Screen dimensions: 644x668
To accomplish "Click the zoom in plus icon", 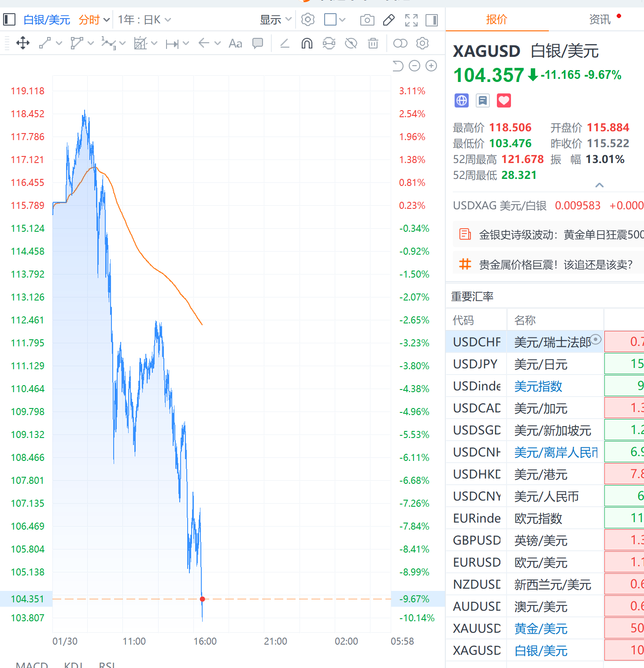I will point(431,66).
